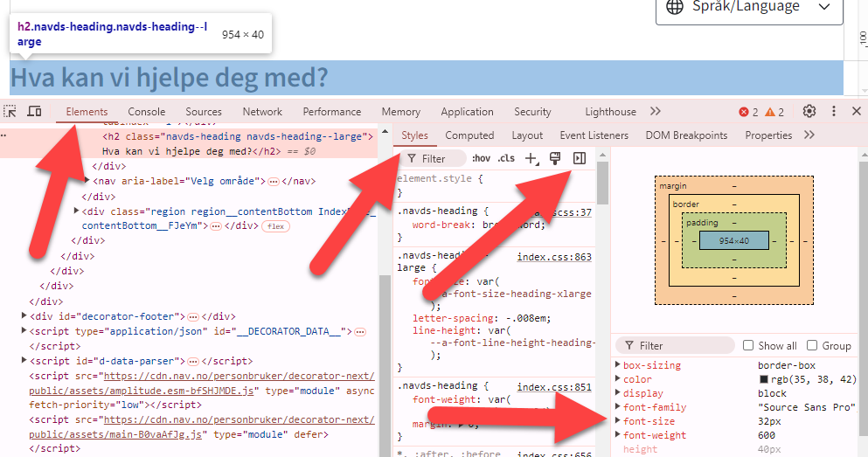Expand the box-sizing computed property

(618, 364)
